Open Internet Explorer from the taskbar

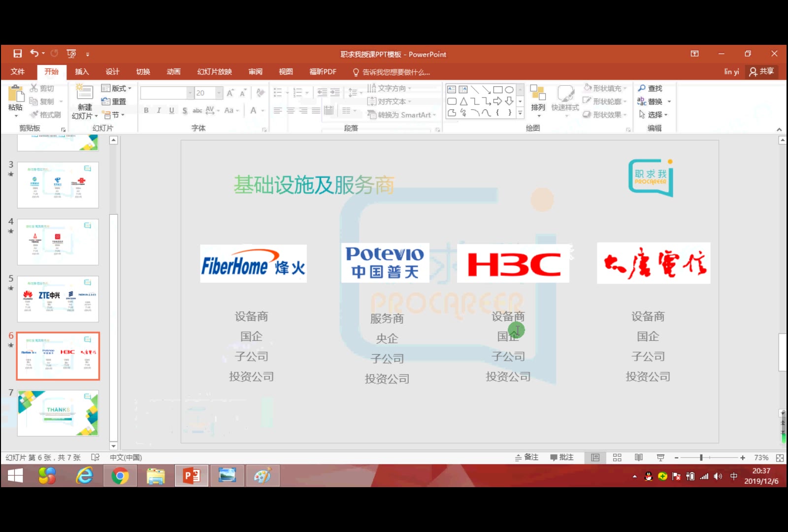coord(85,476)
